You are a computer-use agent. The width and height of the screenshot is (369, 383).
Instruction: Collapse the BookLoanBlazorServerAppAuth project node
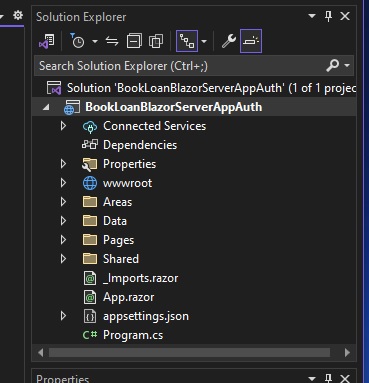(x=46, y=107)
